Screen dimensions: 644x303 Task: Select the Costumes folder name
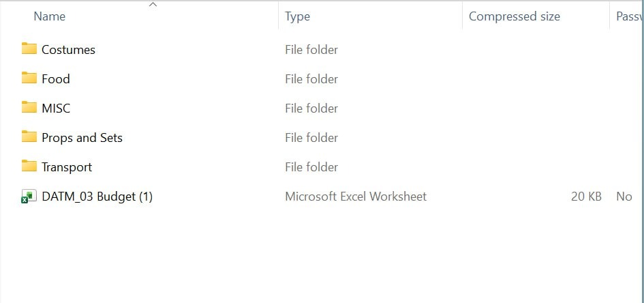68,50
